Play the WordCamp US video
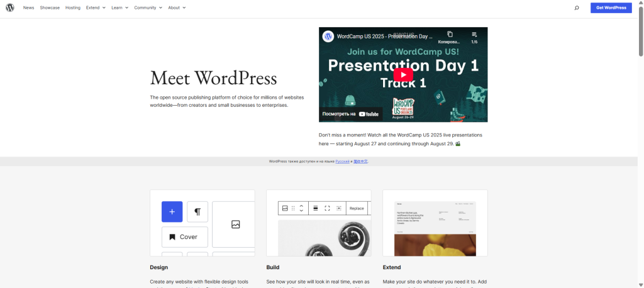 coord(403,74)
